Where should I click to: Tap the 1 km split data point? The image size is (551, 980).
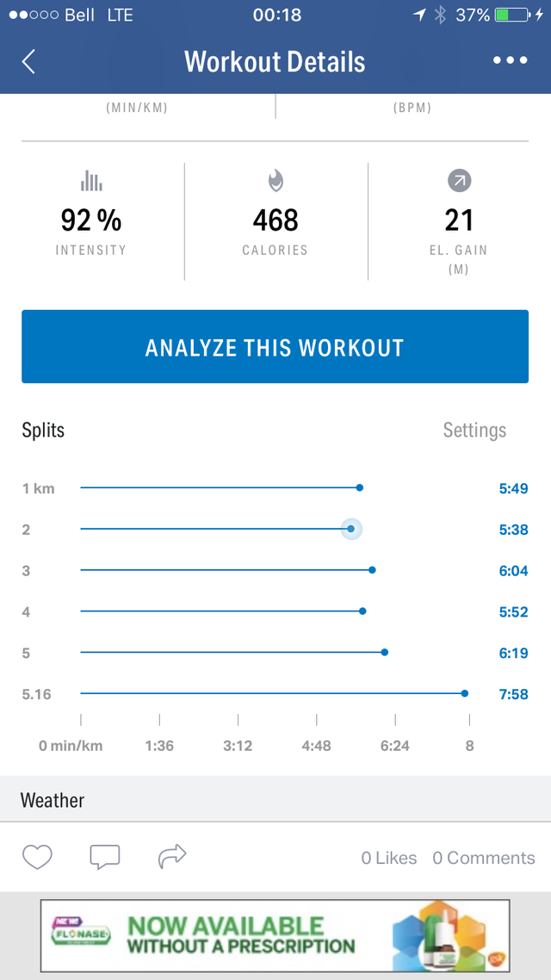point(360,487)
